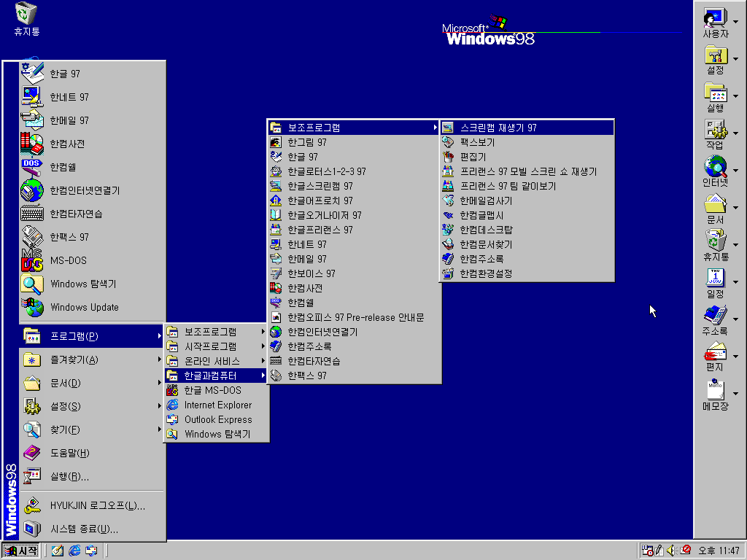Expand the 프로그램(P) submenu

tap(93, 336)
